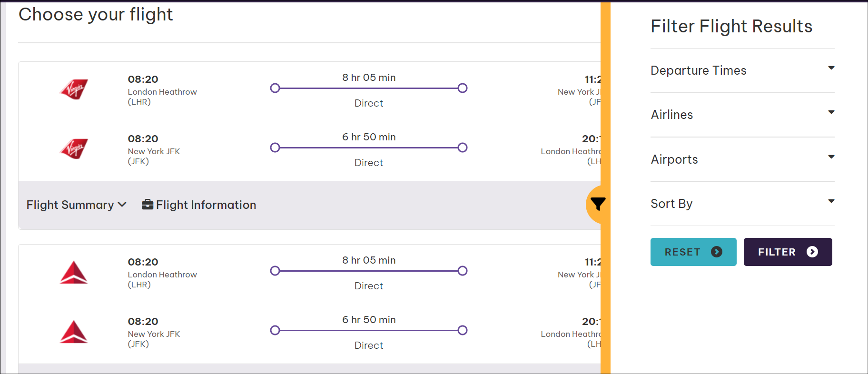Open filters via the orange funnel icon

pyautogui.click(x=598, y=205)
